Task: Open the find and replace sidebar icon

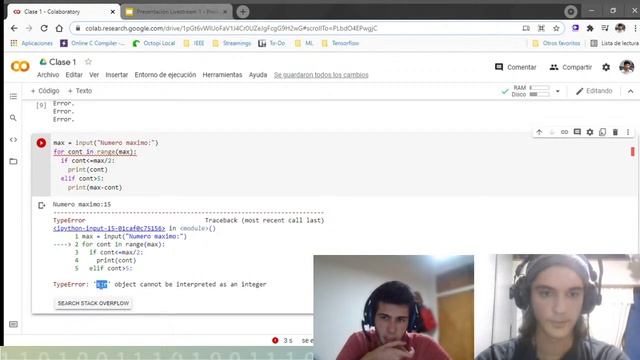Action: 13,118
